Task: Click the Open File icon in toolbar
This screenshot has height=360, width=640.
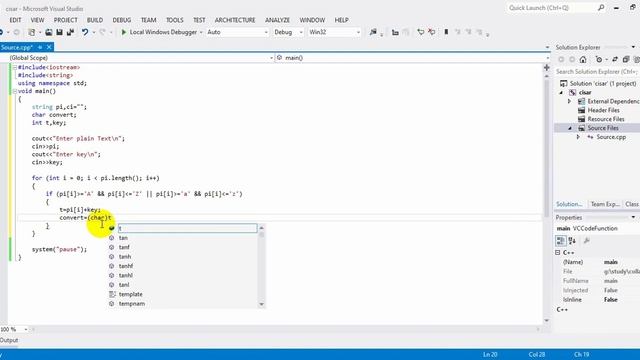Action: point(49,32)
